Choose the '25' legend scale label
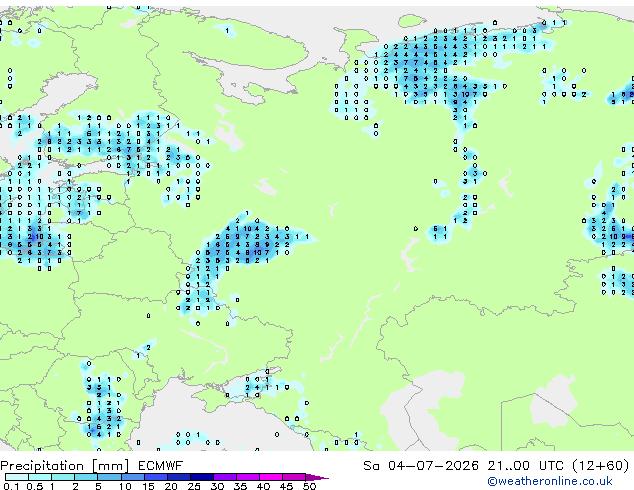The width and height of the screenshot is (634, 490). click(x=194, y=486)
